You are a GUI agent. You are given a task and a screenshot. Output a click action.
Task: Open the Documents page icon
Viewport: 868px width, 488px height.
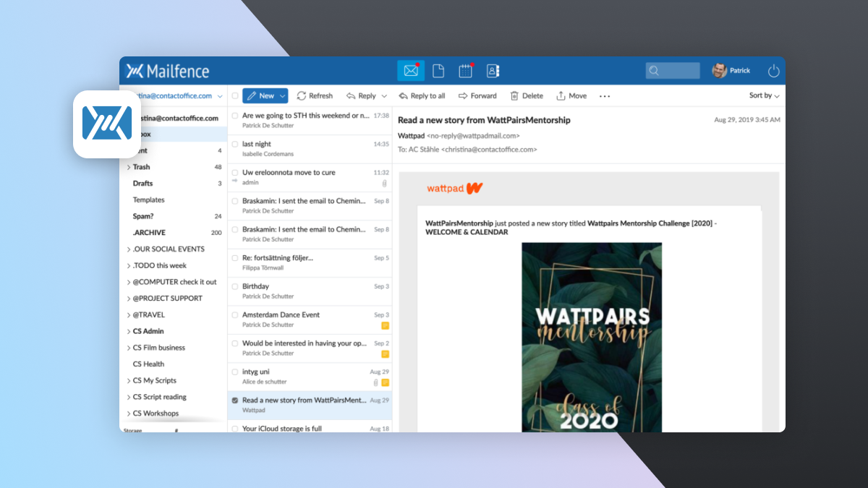click(438, 71)
